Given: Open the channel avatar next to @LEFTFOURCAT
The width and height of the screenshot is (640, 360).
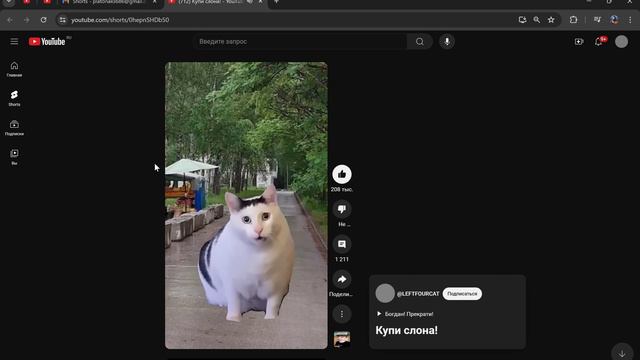Looking at the screenshot, I should click(385, 293).
